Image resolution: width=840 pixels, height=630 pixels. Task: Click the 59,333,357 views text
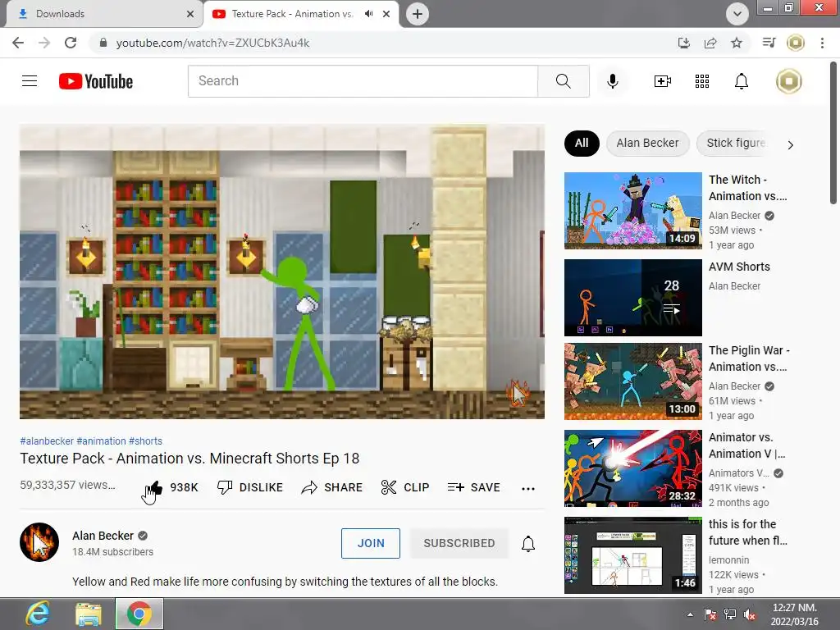tap(67, 485)
